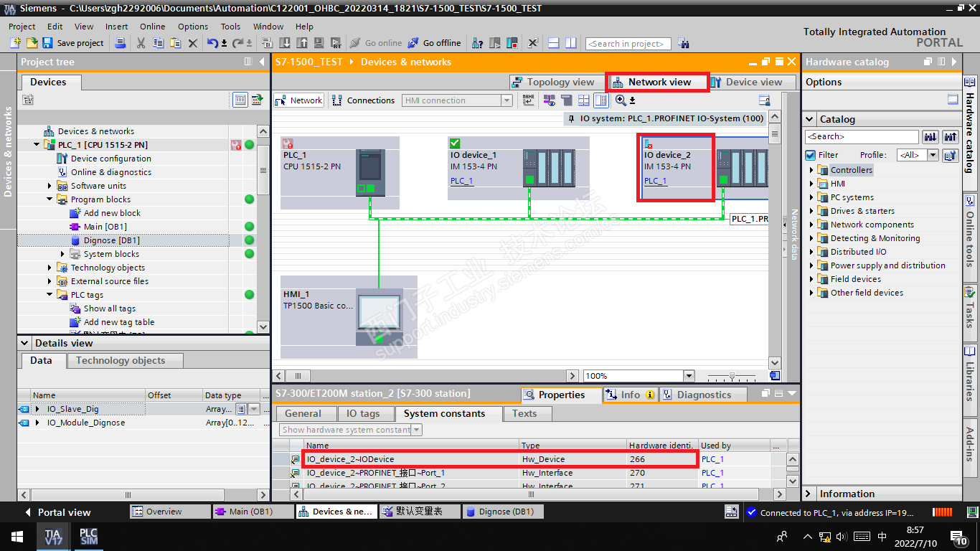Screen dimensions: 980x551
Task: Click in the catalog Search field
Action: pos(862,136)
